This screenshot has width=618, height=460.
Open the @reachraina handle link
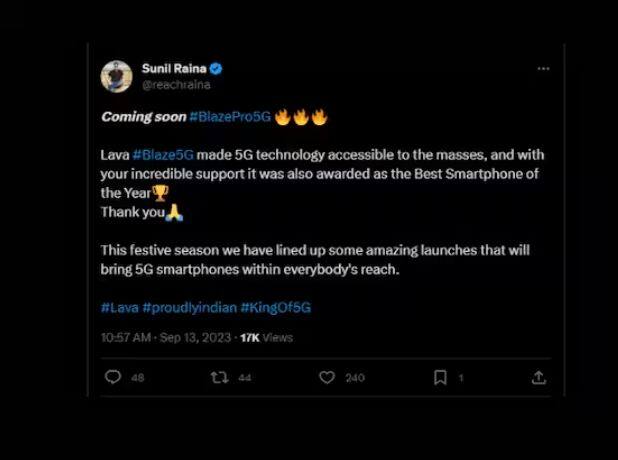[179, 85]
